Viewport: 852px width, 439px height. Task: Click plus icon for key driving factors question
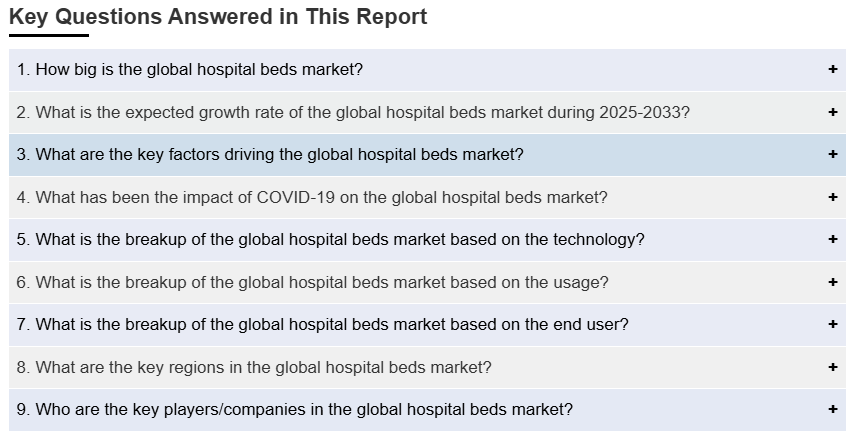coord(832,155)
